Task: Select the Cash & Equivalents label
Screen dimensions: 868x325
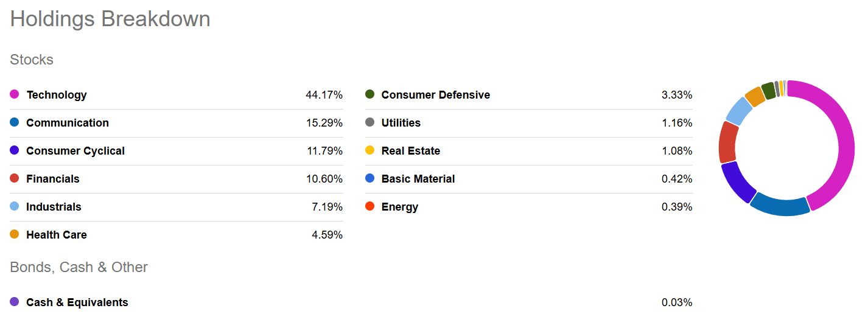Action: pos(77,302)
